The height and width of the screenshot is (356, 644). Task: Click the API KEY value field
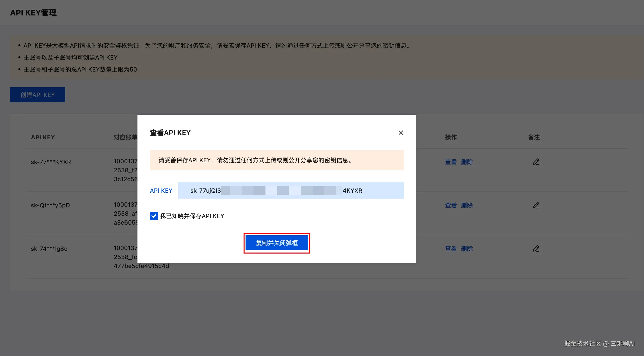pos(291,190)
